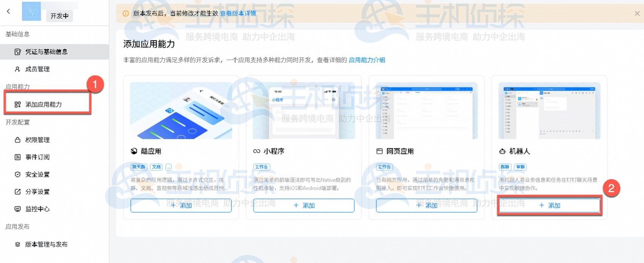Viewport: 644px width, 263px height.
Task: Click the 机器人 robot icon
Action: [x=503, y=151]
